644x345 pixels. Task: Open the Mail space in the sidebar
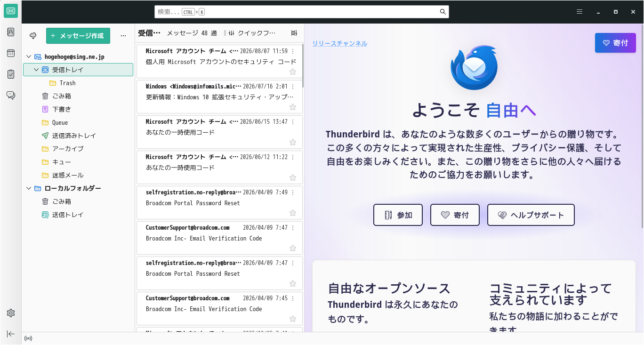pyautogui.click(x=11, y=11)
